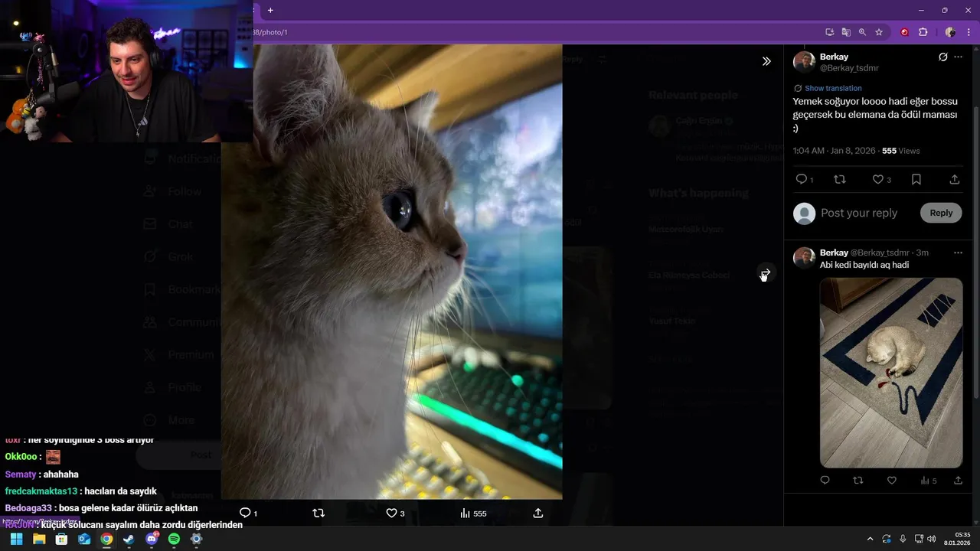
Task: Open Chrome extensions puzzle menu
Action: click(923, 32)
